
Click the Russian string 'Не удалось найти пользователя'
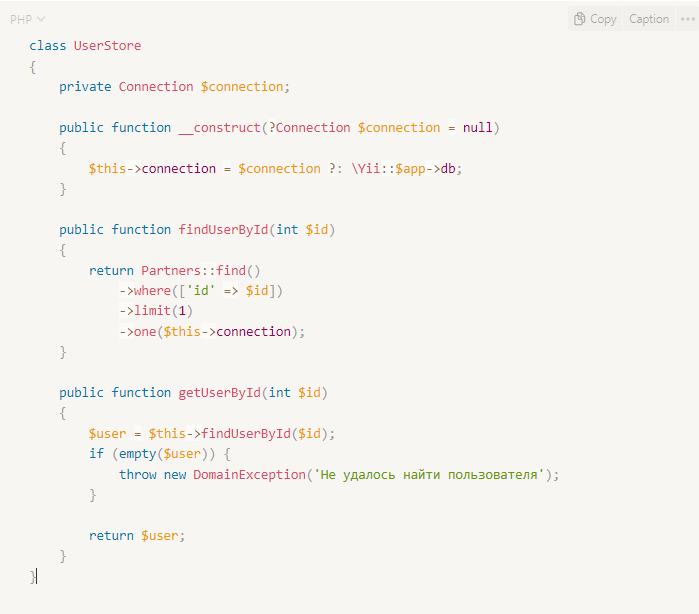coord(429,475)
